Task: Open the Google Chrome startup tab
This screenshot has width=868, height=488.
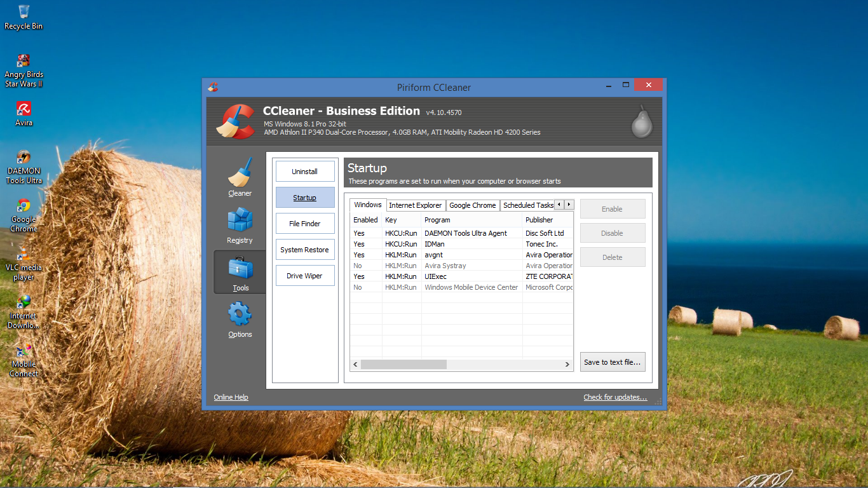Action: tap(473, 205)
